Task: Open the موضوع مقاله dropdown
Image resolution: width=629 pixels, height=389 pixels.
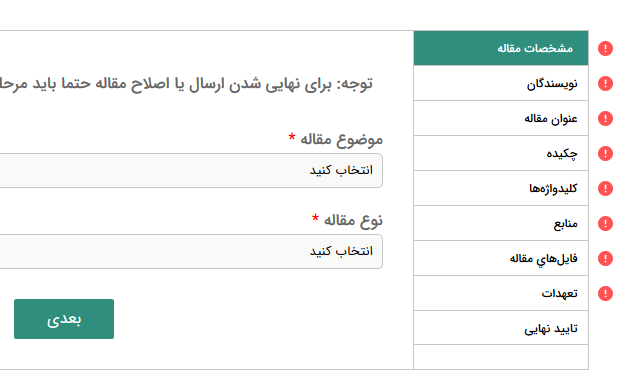Action: click(x=191, y=170)
